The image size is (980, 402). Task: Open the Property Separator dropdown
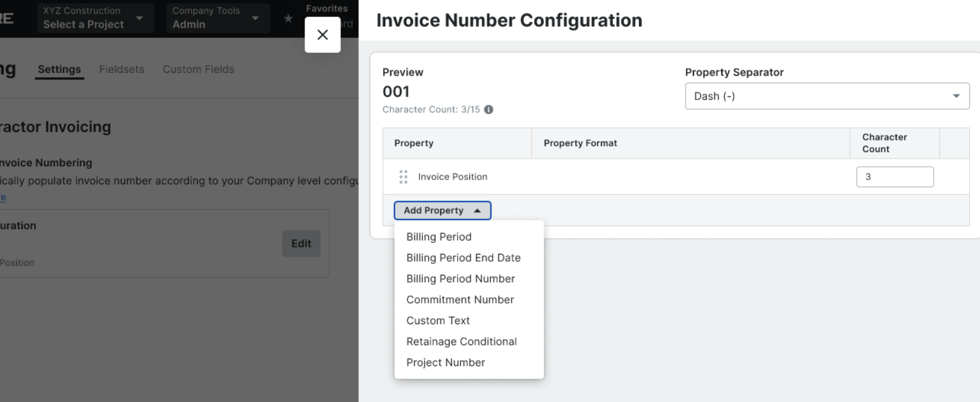pyautogui.click(x=827, y=96)
